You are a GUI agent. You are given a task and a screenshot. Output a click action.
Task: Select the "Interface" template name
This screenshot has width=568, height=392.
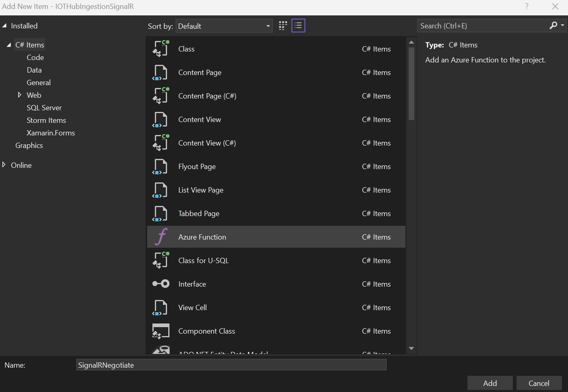[x=192, y=284]
